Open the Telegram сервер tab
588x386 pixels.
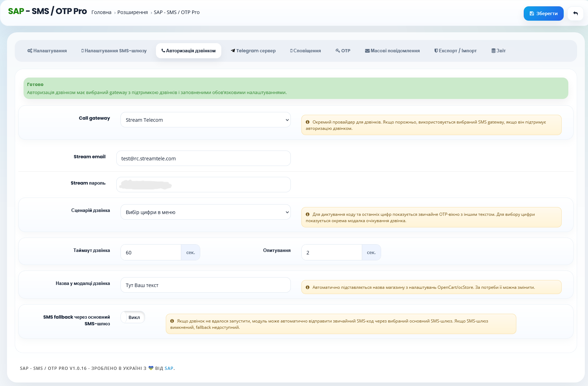(x=253, y=51)
